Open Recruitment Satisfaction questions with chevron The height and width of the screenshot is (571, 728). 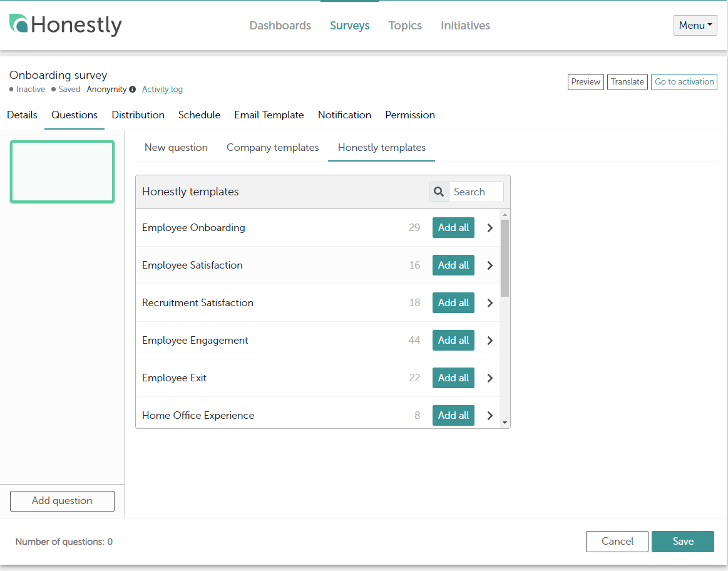(490, 303)
